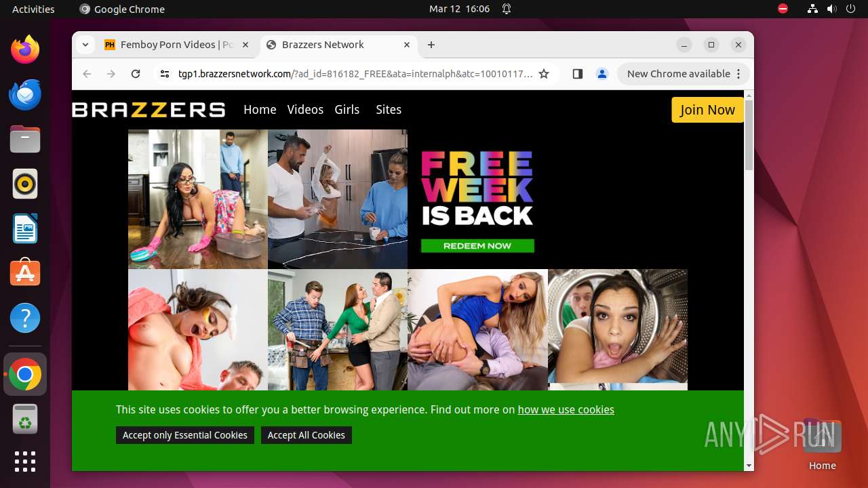Viewport: 868px width, 488px height.
Task: Click Accept only Essential Cookies
Action: [x=185, y=435]
